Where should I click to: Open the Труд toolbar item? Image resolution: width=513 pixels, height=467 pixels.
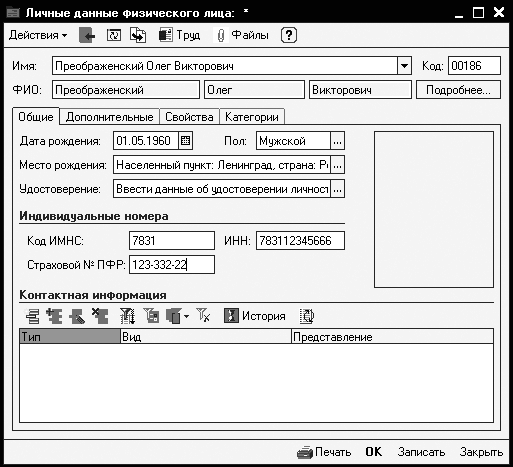(x=180, y=35)
